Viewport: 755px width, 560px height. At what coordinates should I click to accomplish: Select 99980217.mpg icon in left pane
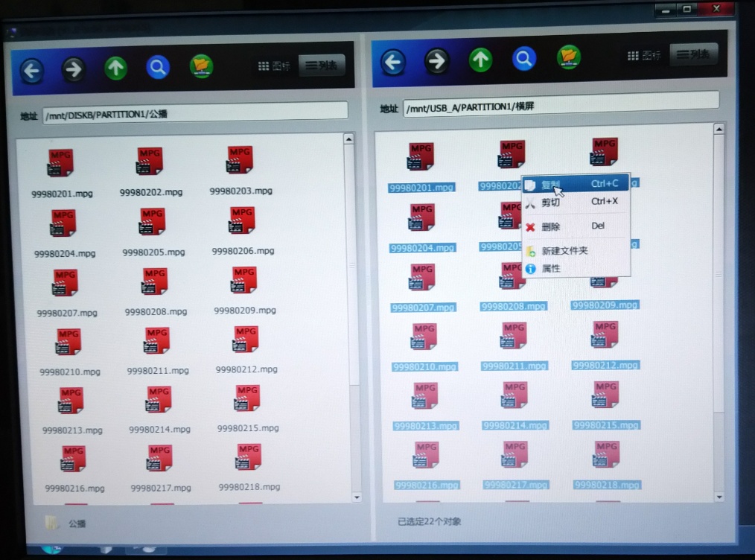(159, 458)
